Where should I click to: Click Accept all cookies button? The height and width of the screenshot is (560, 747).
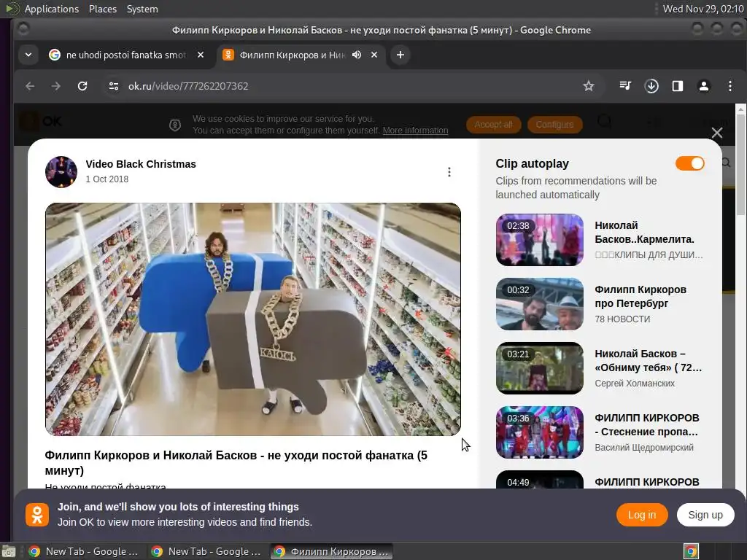[x=494, y=125]
